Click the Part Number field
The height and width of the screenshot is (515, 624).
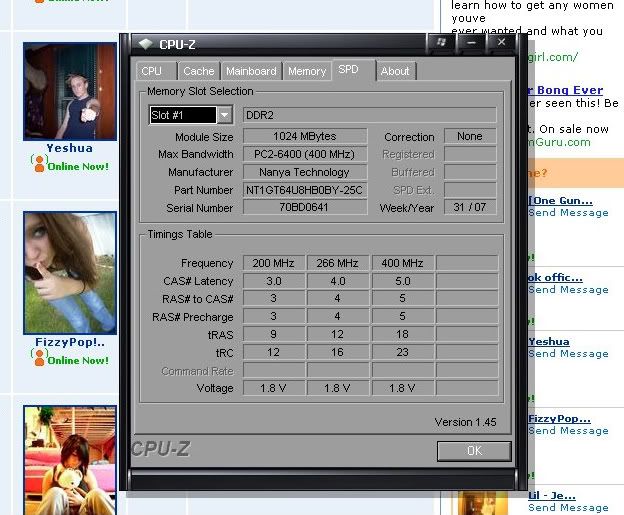click(x=305, y=190)
